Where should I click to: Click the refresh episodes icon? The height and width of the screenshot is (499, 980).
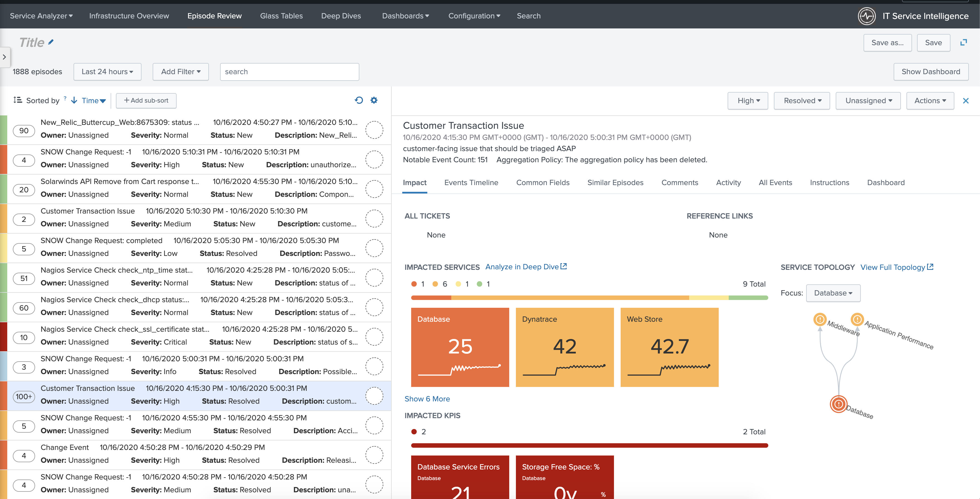[x=359, y=100]
